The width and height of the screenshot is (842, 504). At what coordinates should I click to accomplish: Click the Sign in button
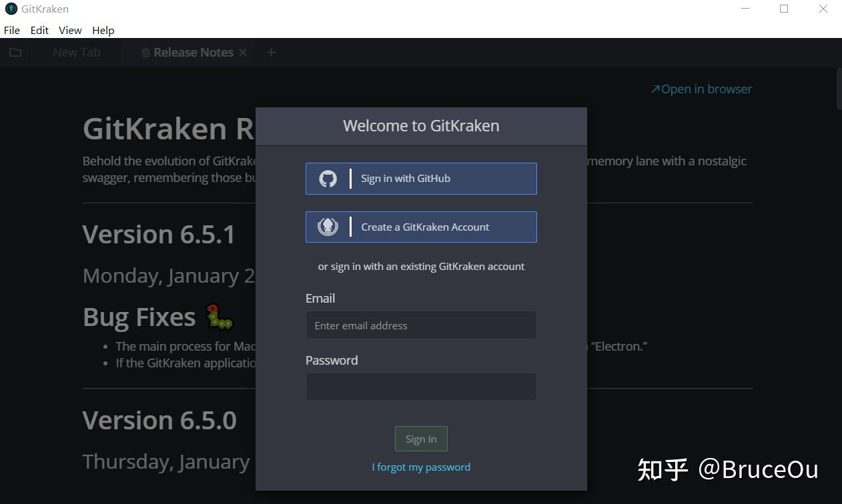421,438
